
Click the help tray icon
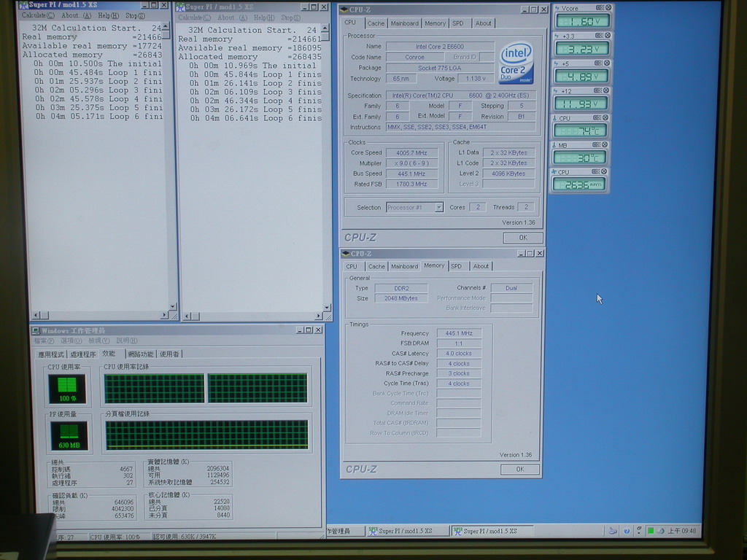tap(627, 531)
